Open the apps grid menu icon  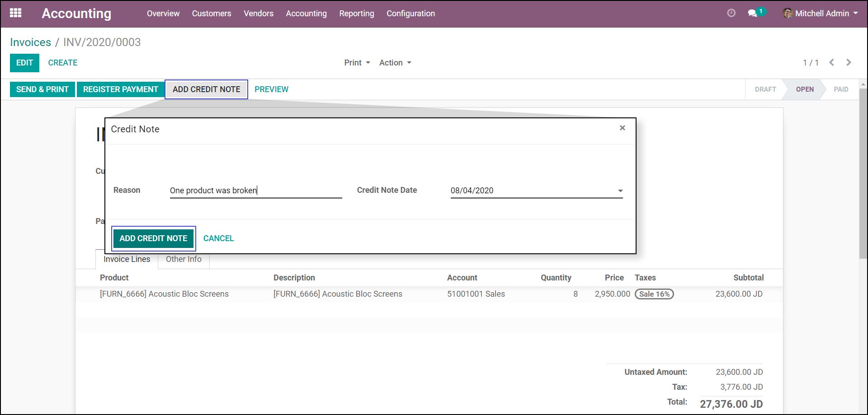coord(16,13)
